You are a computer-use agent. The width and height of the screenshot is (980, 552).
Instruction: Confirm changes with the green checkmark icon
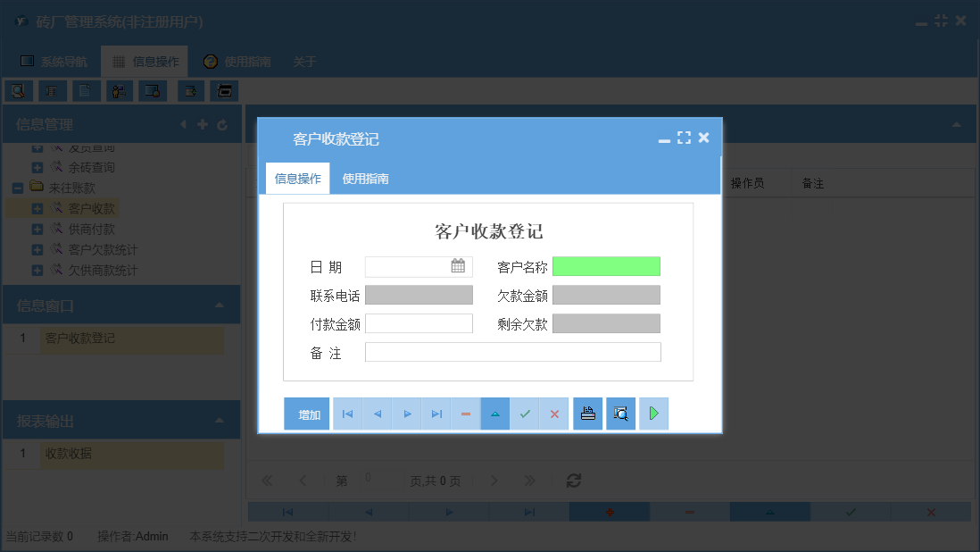click(x=525, y=413)
